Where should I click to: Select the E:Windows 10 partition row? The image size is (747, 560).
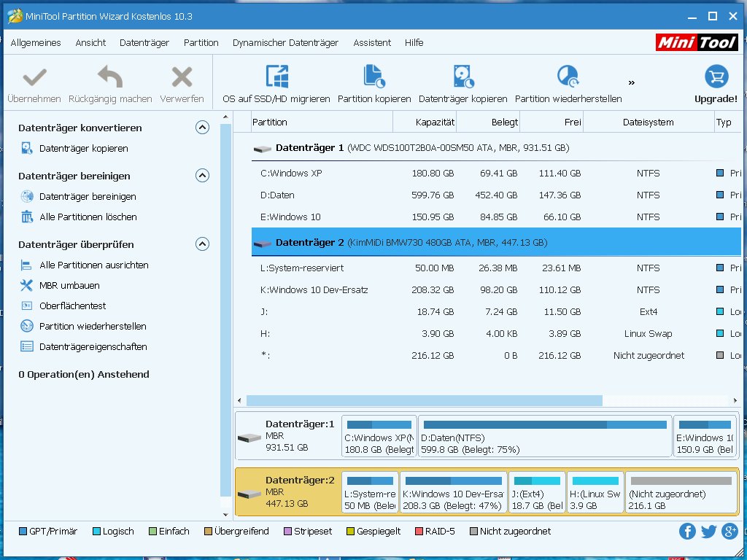(x=496, y=217)
